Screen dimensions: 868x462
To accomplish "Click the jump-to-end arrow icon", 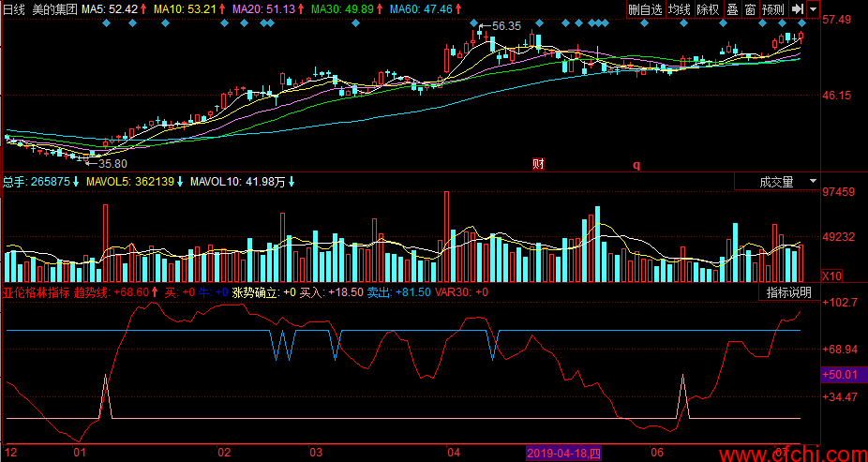I will (x=797, y=8).
